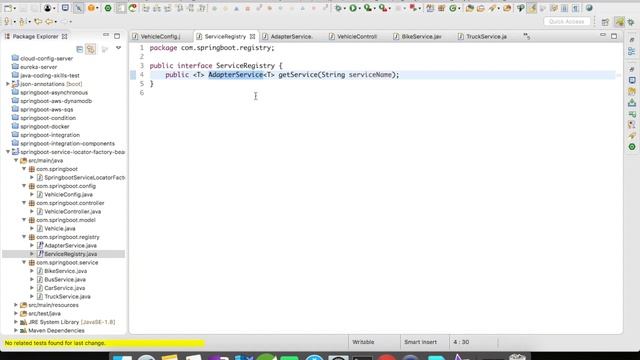Open the Run button in toolbar
This screenshot has height=360, width=640.
point(353,8)
